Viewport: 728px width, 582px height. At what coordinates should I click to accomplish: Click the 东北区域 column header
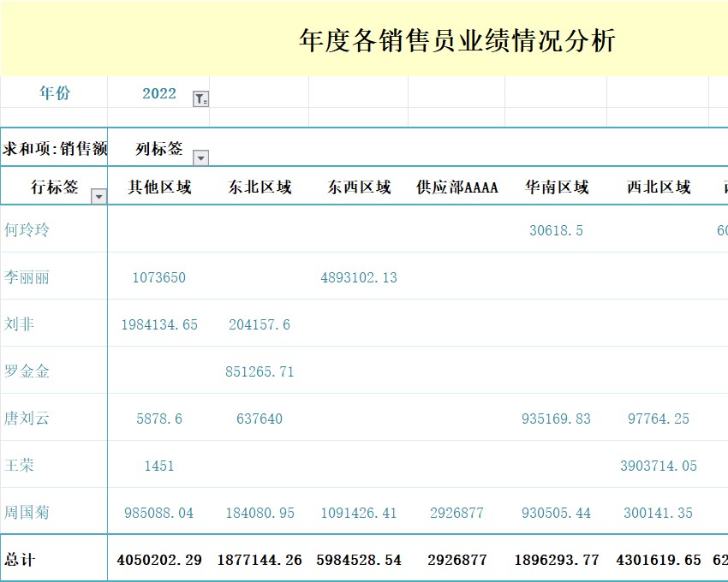point(260,187)
